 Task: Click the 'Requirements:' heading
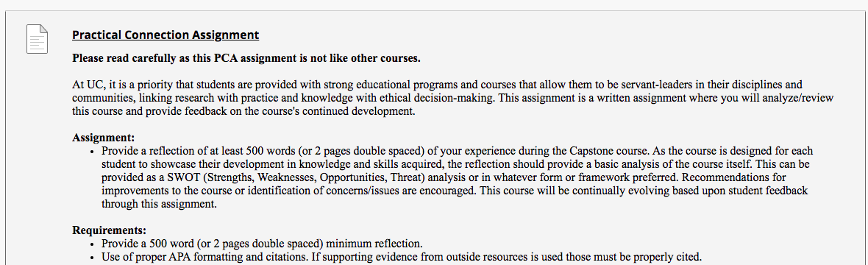point(109,230)
